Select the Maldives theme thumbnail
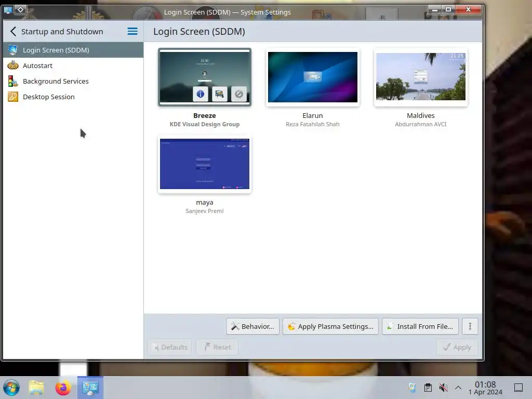 coord(420,77)
